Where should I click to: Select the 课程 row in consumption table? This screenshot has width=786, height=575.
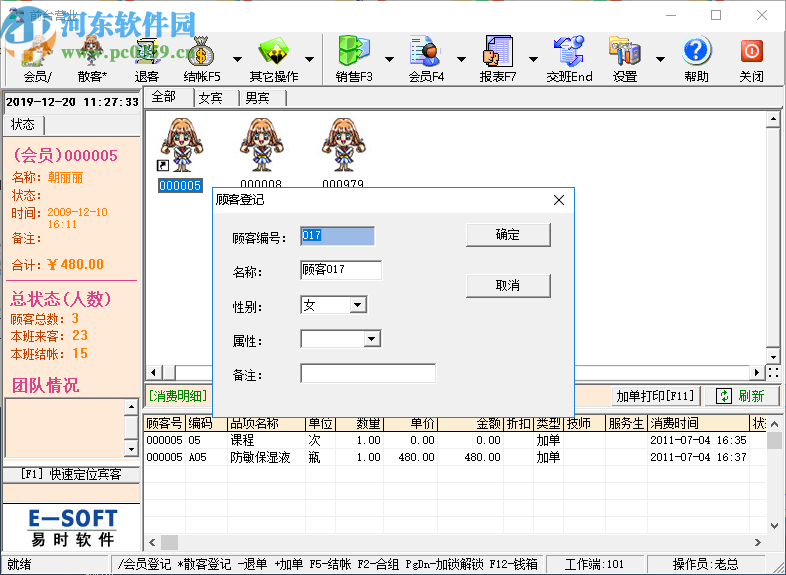455,440
